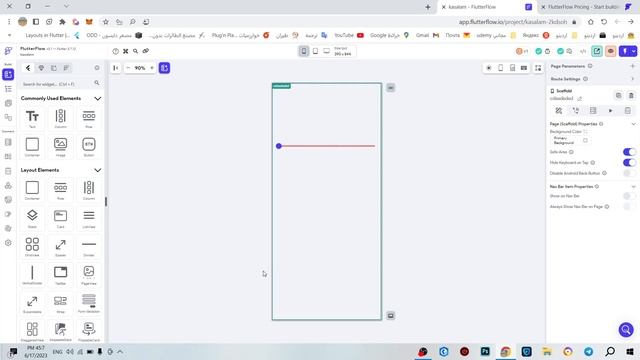640x360 pixels.
Task: Open keyboard shortcuts command icon
Action: [x=126, y=51]
